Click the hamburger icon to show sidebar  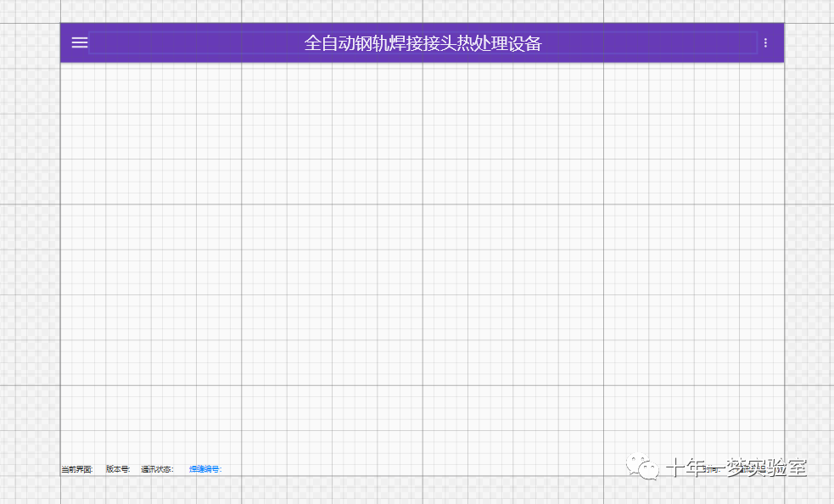78,42
